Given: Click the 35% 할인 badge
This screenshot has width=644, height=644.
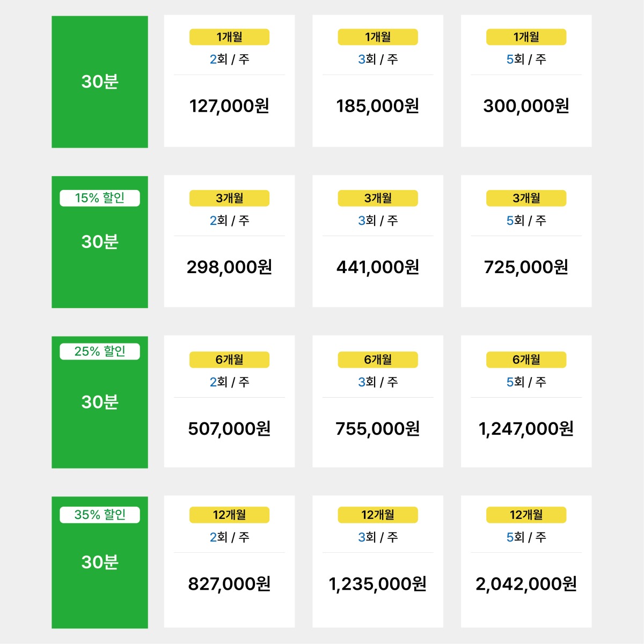Looking at the screenshot, I should click(100, 515).
